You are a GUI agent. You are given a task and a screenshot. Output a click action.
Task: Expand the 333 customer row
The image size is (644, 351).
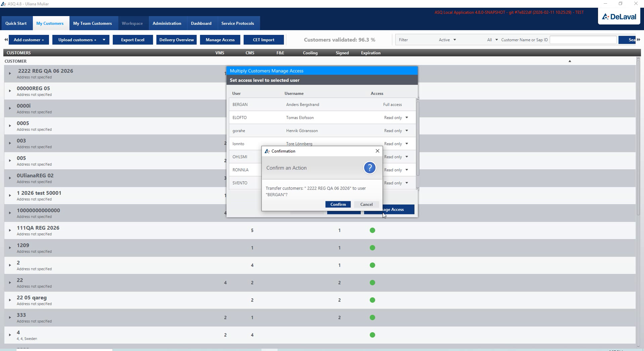(10, 317)
